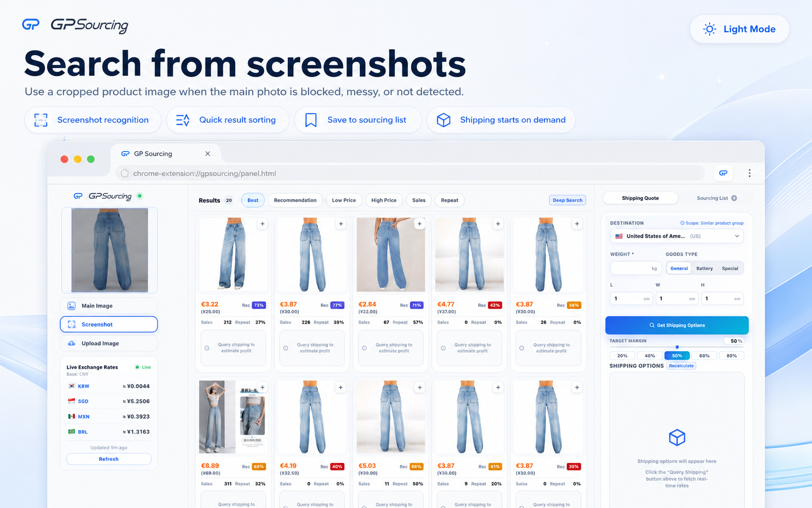This screenshot has height=508, width=812.
Task: Sort results by Sales
Action: pos(419,200)
